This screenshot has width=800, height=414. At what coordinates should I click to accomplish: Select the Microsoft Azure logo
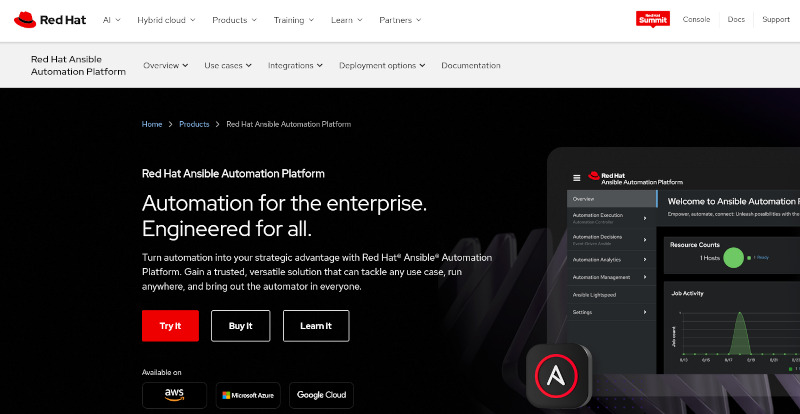(x=248, y=395)
